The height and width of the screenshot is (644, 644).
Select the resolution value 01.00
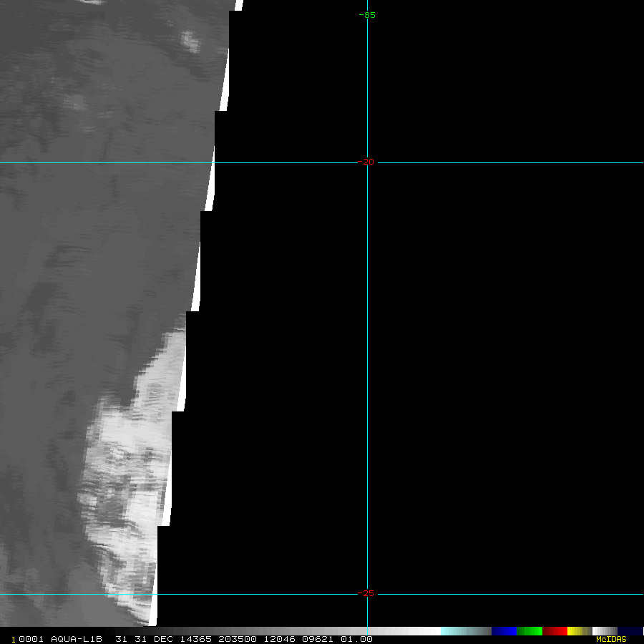tap(356, 639)
